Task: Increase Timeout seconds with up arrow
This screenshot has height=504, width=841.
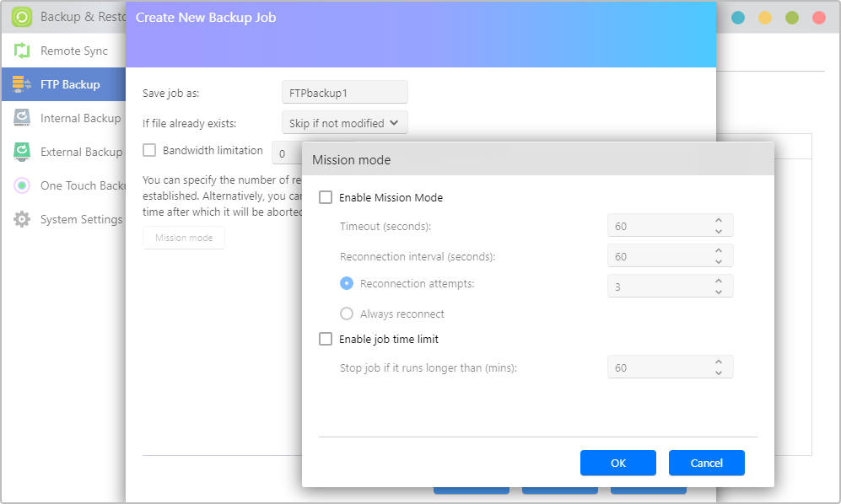Action: click(x=719, y=220)
